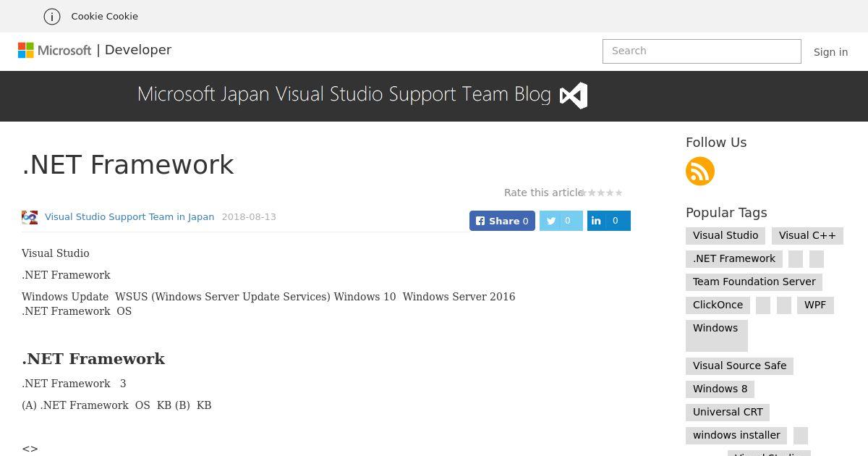This screenshot has width=868, height=456.
Task: Tweet article via Twitter button
Action: point(561,221)
